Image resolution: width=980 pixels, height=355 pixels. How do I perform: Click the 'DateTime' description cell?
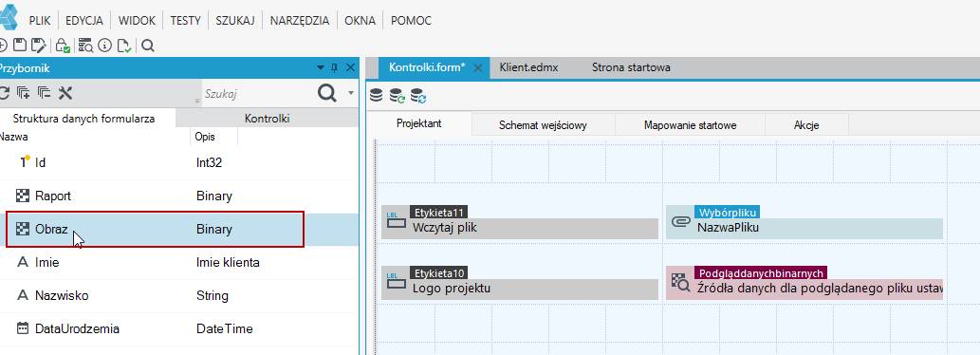click(x=225, y=328)
